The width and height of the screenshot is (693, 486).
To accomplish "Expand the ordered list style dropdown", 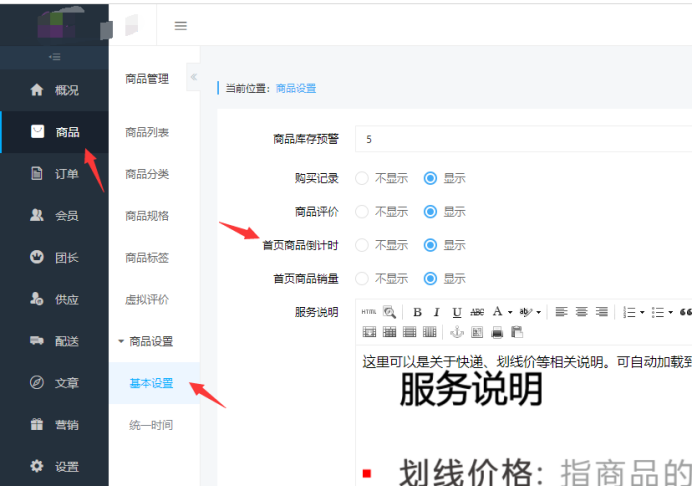I will pos(642,312).
